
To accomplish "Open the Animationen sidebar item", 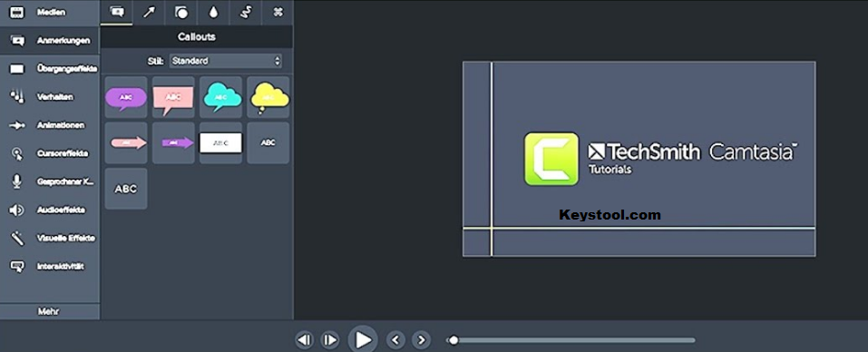I will [50, 125].
